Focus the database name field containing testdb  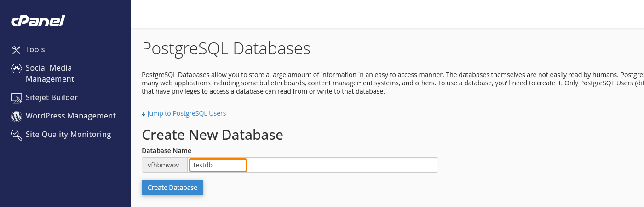tap(313, 165)
